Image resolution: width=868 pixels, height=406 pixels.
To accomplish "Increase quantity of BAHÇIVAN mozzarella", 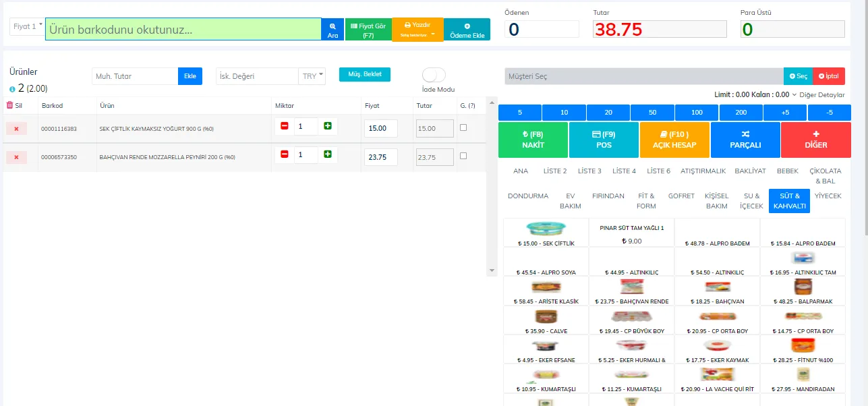I will coord(328,154).
